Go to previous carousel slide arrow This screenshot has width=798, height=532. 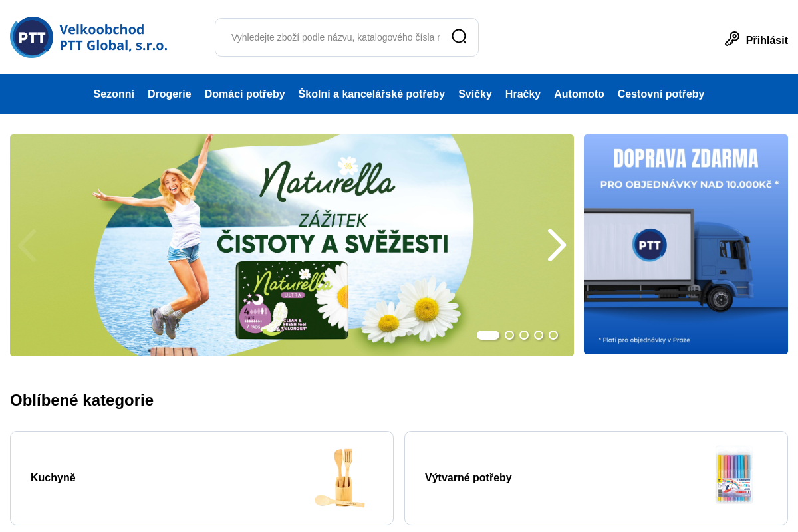click(x=27, y=245)
